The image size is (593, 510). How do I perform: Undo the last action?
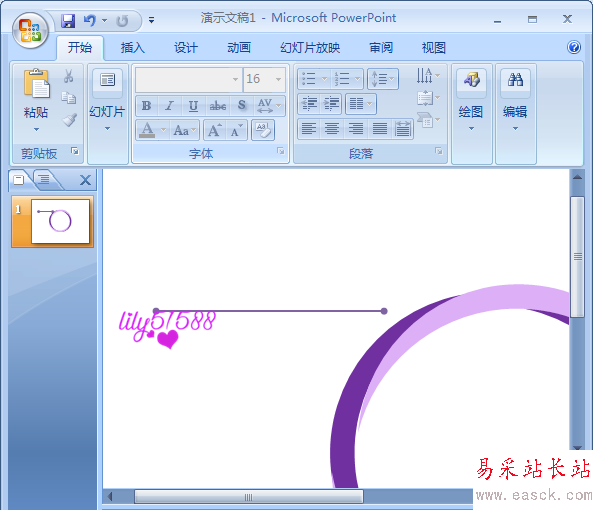[x=90, y=20]
